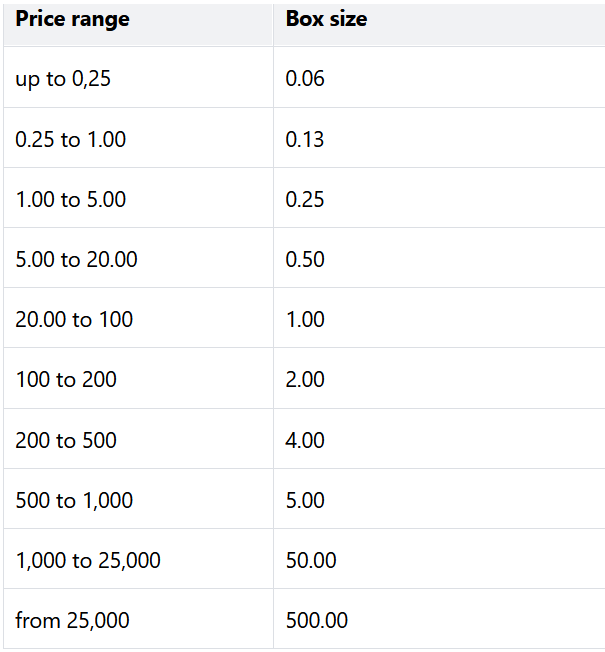Select the '1.00 to 5.00' row cell
Screen dimensions: 605x652
71,199
